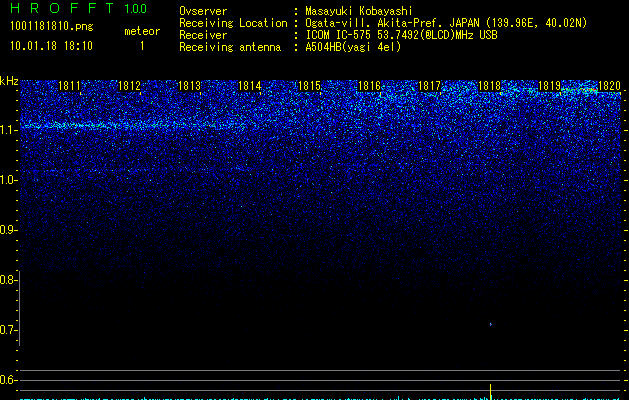
Task: Click the yellow signal spike at the bottom
Action: [491, 392]
